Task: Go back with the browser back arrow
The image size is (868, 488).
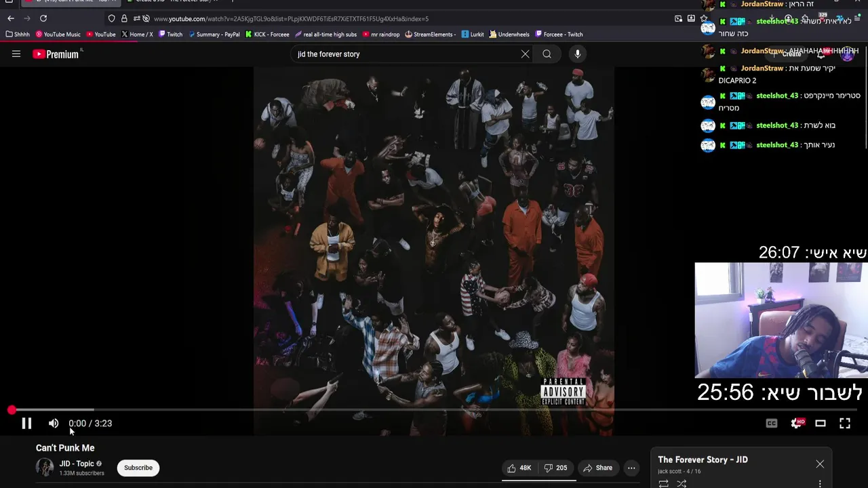Action: point(10,18)
